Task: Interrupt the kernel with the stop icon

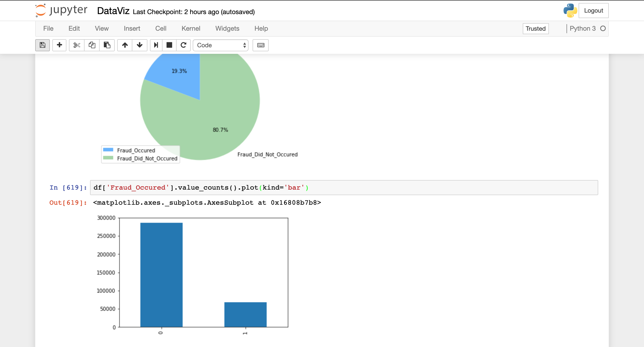Action: pos(169,45)
